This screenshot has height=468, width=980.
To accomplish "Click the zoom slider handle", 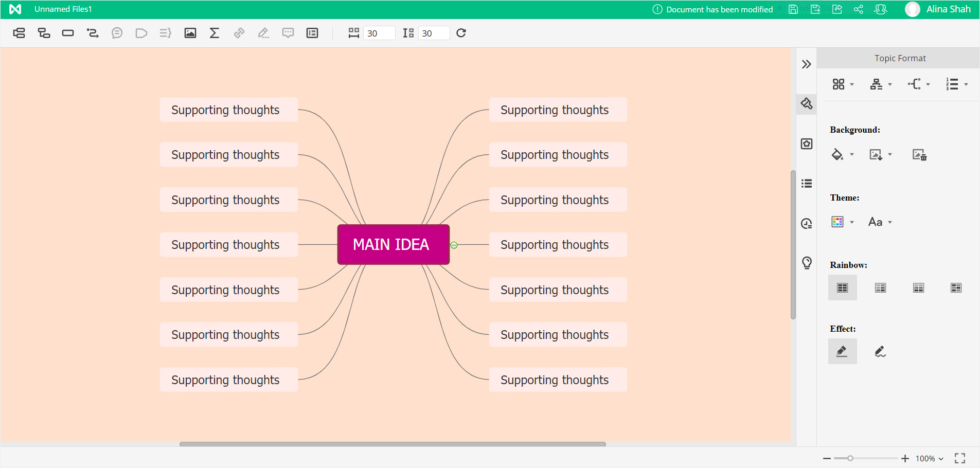I will click(850, 458).
